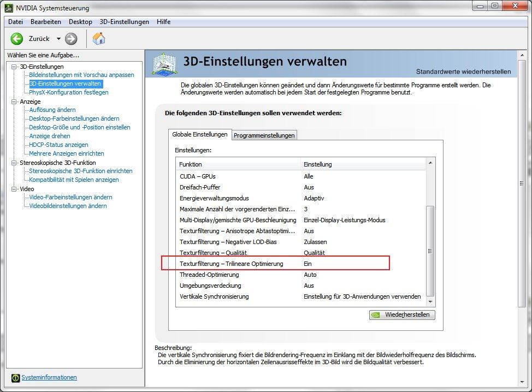Open the home page house icon
Screen dimensions: 532x392
tap(99, 38)
